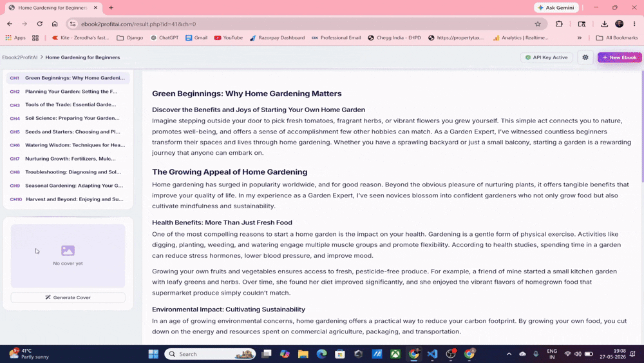Open chapter CH5 Seeds and Starters
Image resolution: width=644 pixels, height=363 pixels.
click(68, 132)
